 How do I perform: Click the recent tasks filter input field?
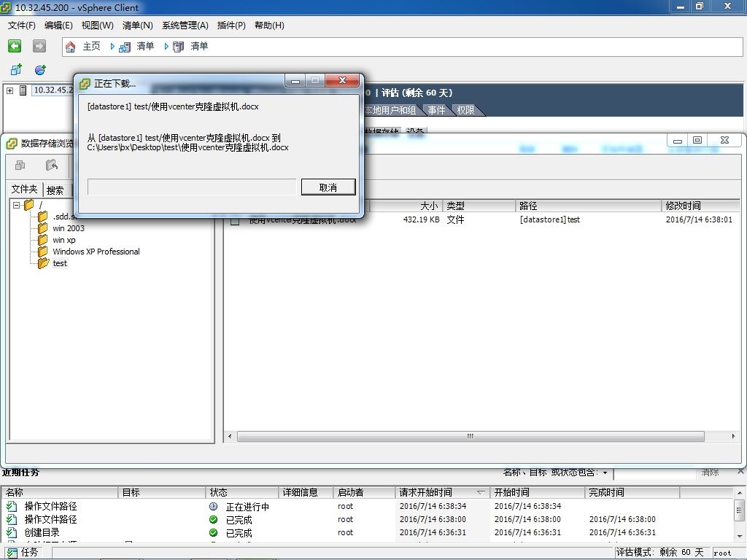pyautogui.click(x=654, y=474)
